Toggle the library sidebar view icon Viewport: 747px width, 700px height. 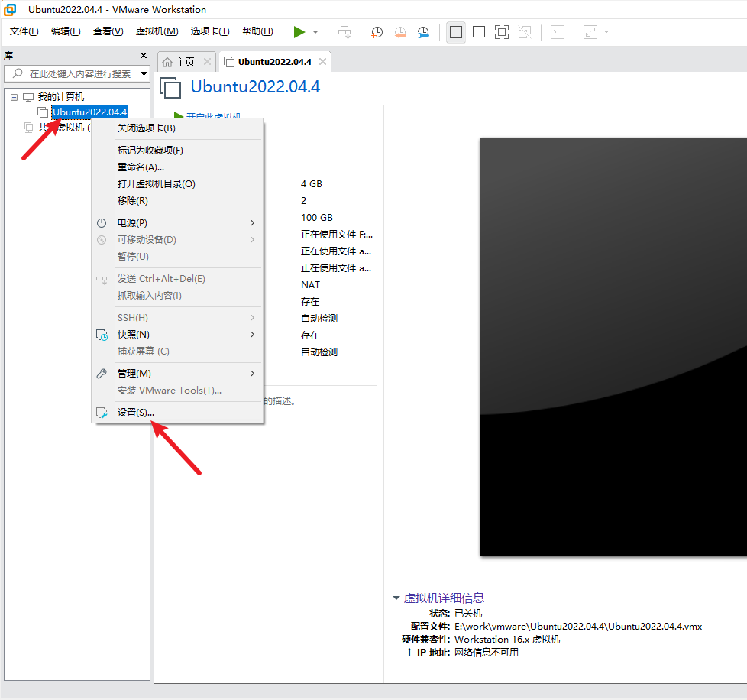(456, 32)
